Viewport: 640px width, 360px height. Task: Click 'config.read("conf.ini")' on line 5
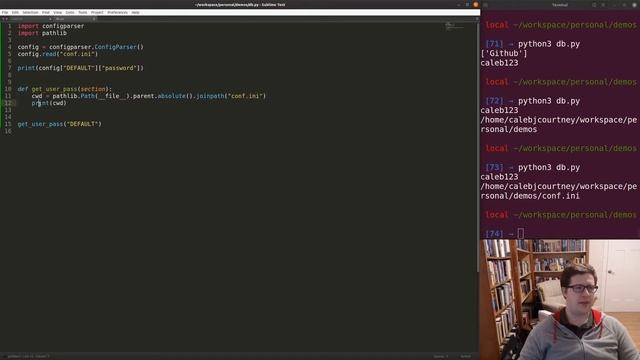pos(58,54)
